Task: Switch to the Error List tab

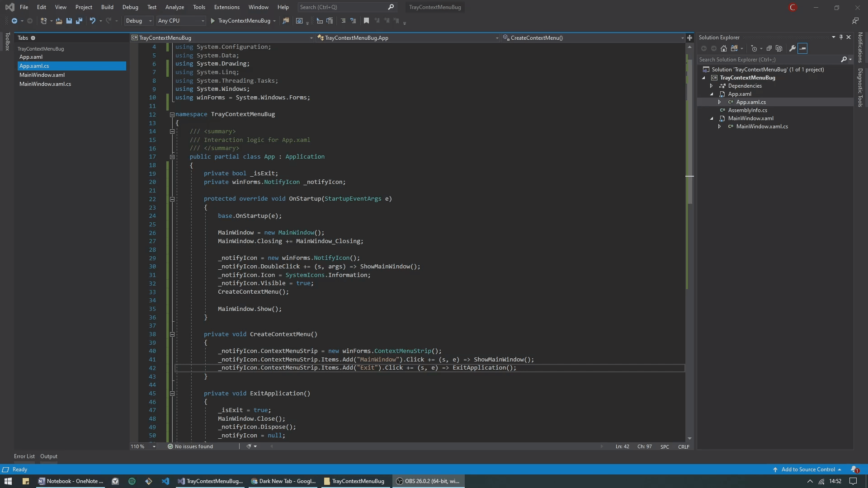Action: [24, 456]
